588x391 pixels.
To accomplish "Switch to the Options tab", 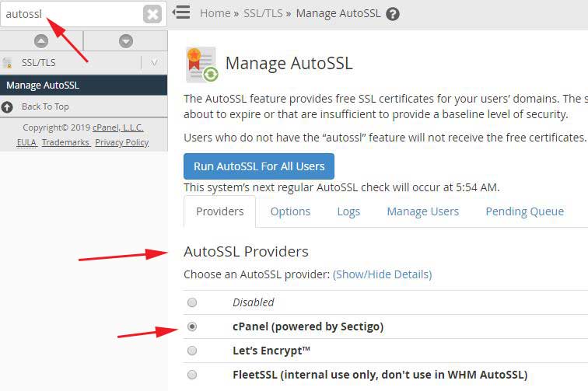I will pyautogui.click(x=290, y=211).
